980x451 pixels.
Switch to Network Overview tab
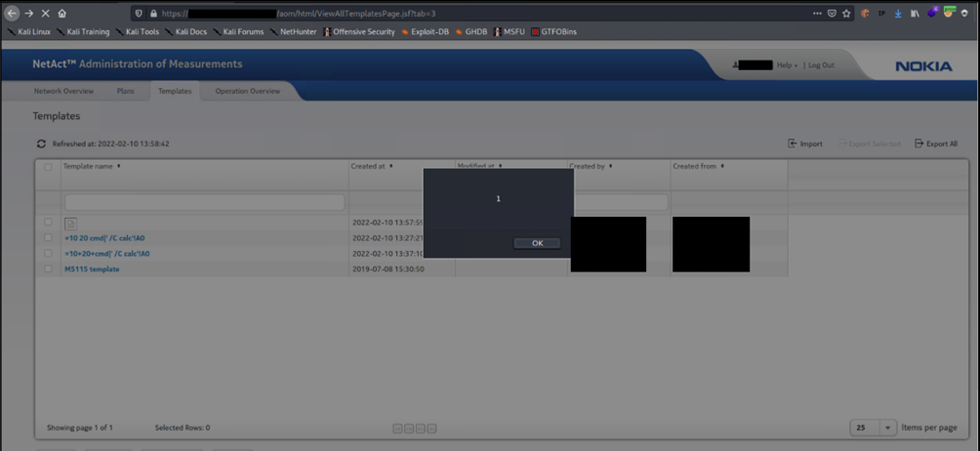pos(63,91)
